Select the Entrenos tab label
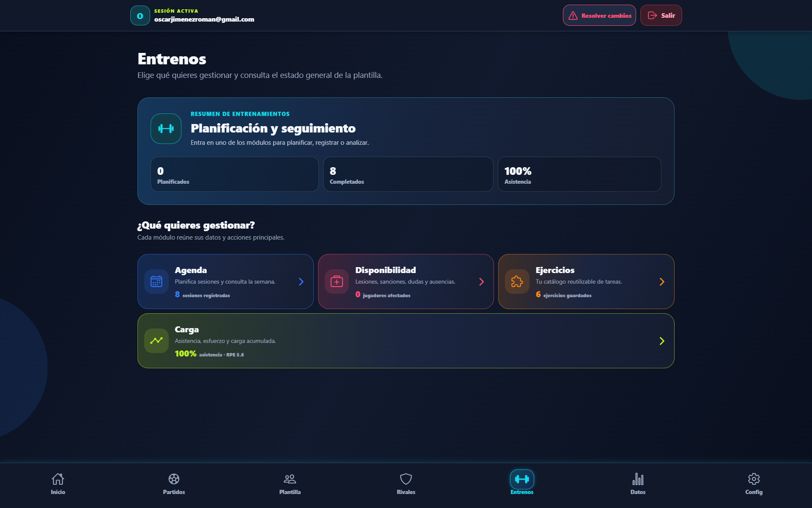The height and width of the screenshot is (508, 812). pyautogui.click(x=522, y=492)
